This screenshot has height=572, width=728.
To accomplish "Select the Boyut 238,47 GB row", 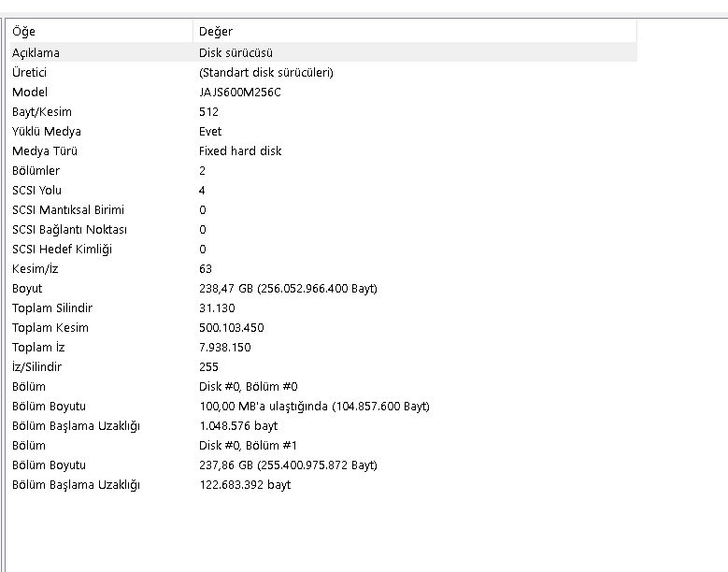I will pos(323,288).
